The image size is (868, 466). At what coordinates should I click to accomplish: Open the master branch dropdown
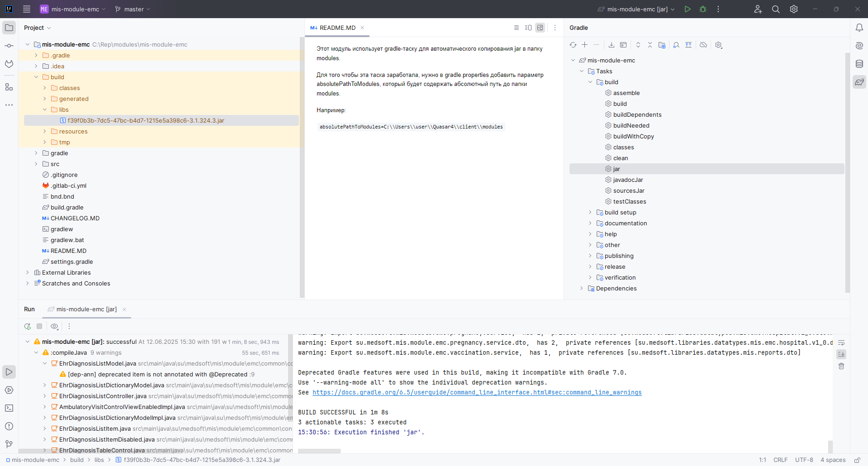click(133, 9)
